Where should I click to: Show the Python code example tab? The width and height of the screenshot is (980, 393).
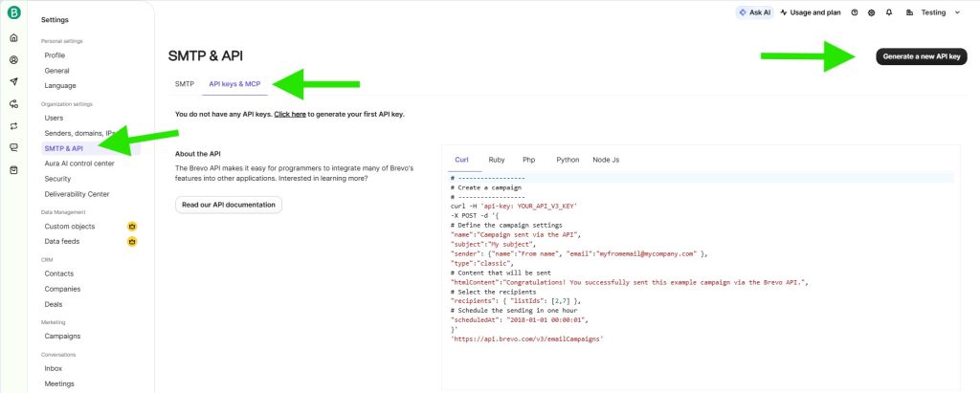(568, 160)
